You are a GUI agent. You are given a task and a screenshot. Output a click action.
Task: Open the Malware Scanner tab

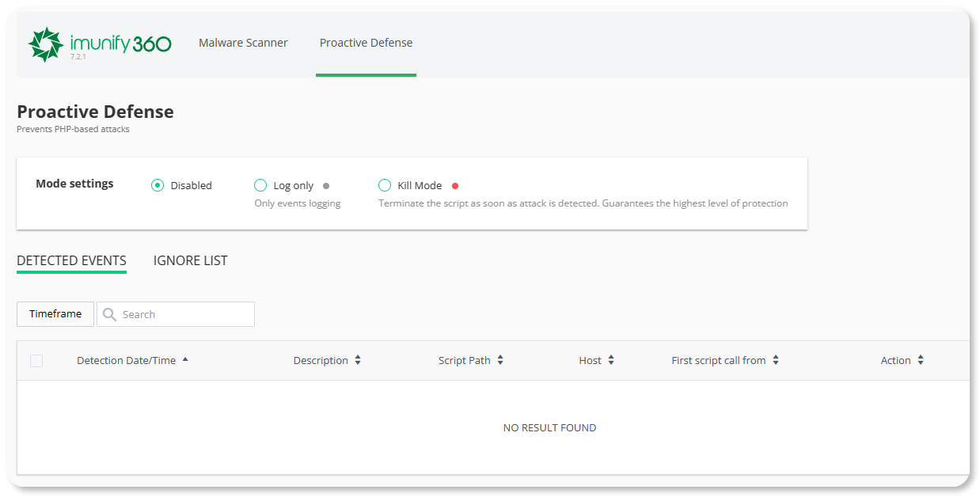[x=243, y=43]
